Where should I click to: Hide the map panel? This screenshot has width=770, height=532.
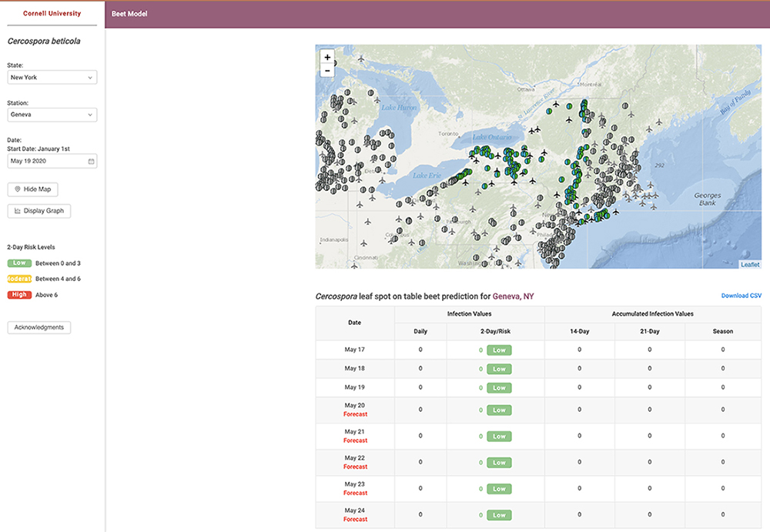point(32,189)
